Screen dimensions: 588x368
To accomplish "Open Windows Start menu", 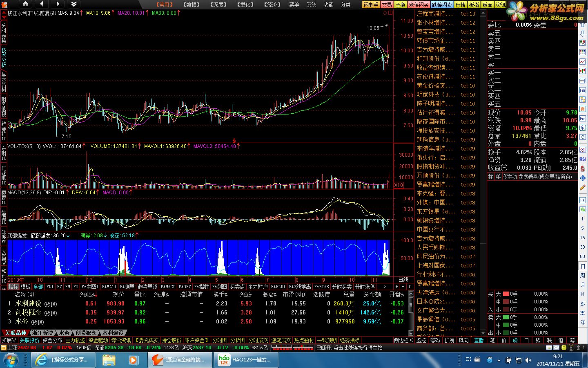I will pos(10,360).
